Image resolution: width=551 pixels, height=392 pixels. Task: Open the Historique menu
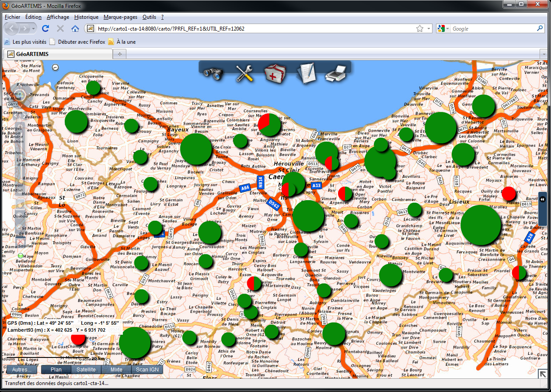86,17
